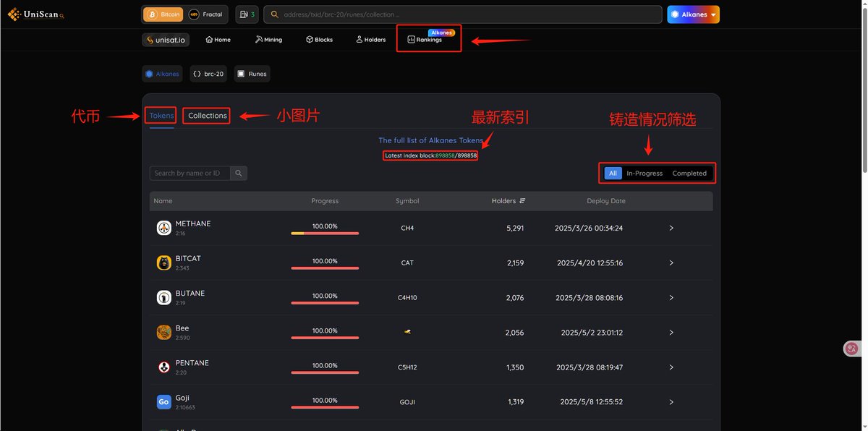This screenshot has width=868, height=431.
Task: Click the Goji token icon
Action: [163, 402]
